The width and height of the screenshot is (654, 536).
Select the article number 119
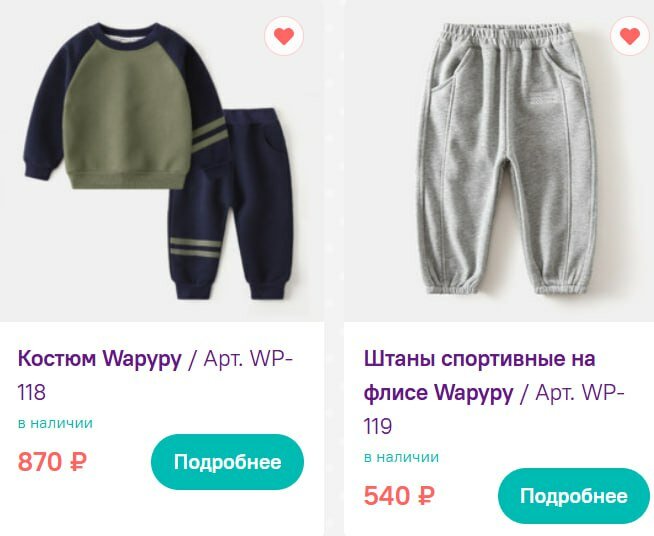coord(378,426)
